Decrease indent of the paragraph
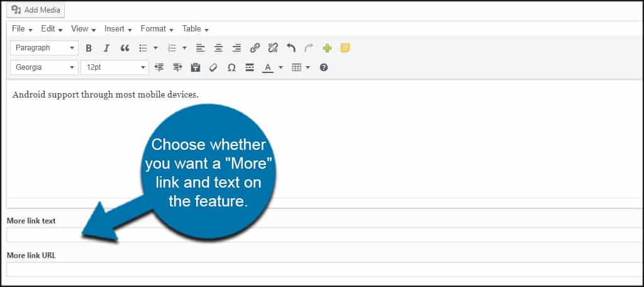Screen dimensions: 644x287 (x=159, y=67)
